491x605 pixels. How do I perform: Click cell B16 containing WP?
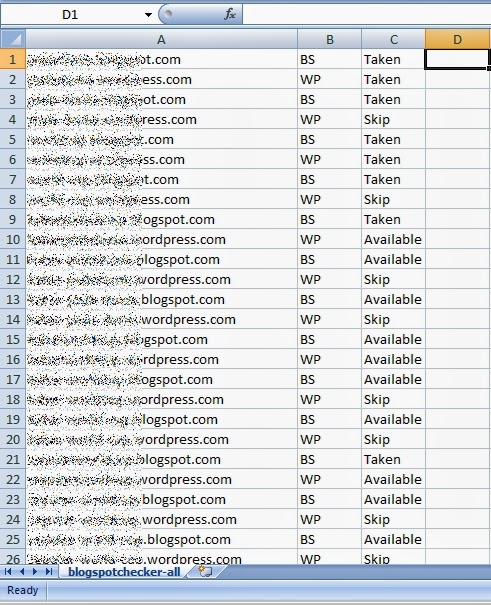tap(329, 360)
